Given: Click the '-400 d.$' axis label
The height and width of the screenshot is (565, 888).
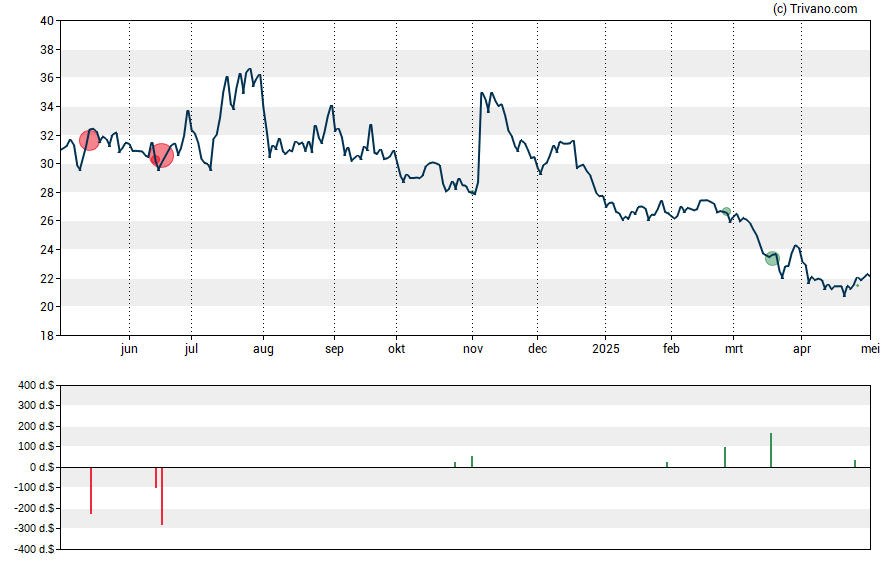Looking at the screenshot, I should pyautogui.click(x=35, y=549).
